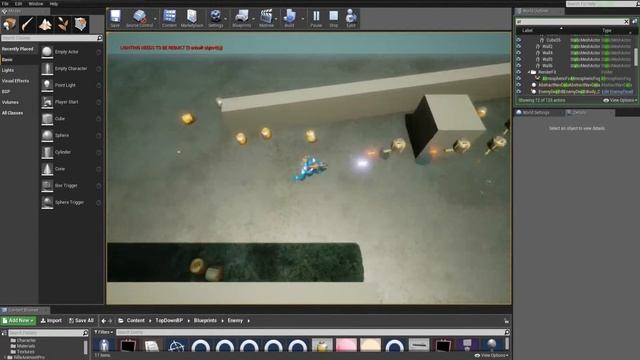
Task: Click Save All in Content Browser
Action: click(x=82, y=321)
